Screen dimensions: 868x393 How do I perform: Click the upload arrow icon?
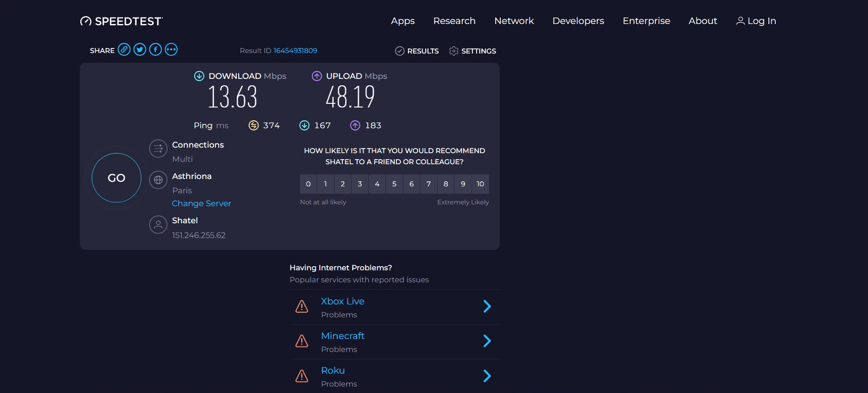click(317, 76)
